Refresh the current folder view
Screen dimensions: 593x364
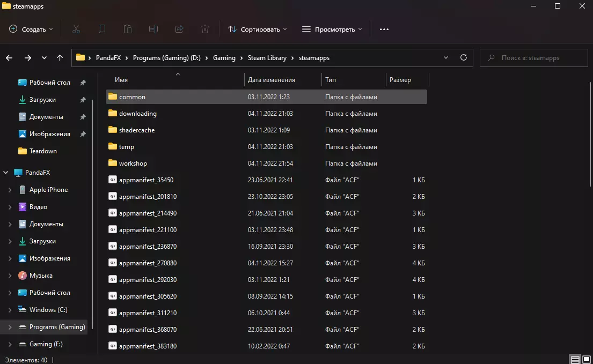464,57
